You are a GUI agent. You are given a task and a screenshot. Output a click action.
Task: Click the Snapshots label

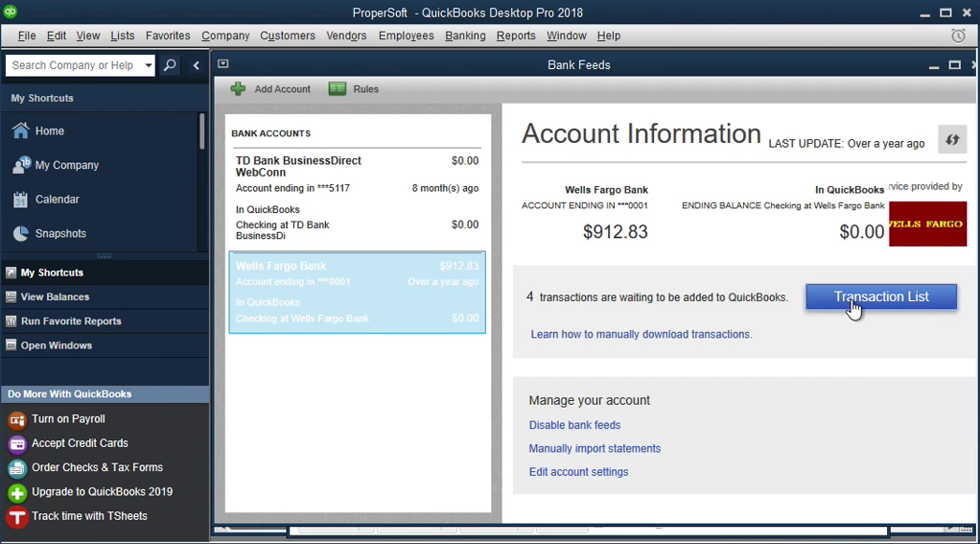pos(60,233)
